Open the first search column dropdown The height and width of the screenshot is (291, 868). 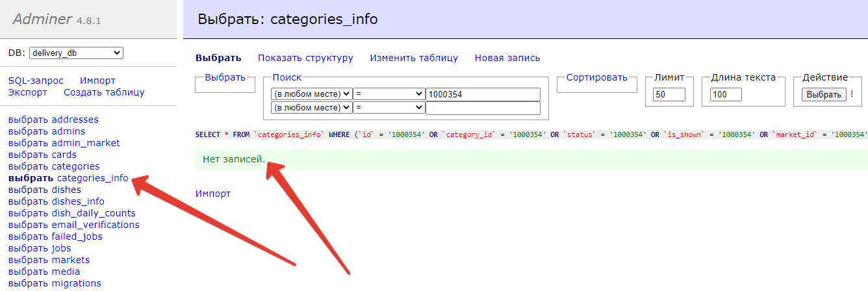tap(311, 94)
